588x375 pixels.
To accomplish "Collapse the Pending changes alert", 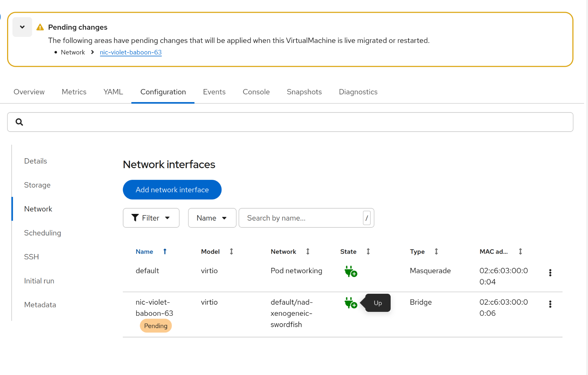I will [22, 27].
